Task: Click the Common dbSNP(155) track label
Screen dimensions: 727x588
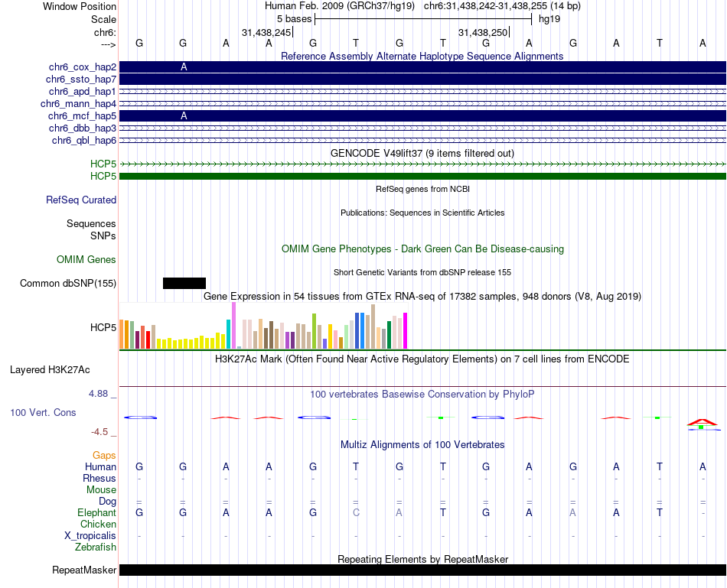Action: click(x=68, y=283)
